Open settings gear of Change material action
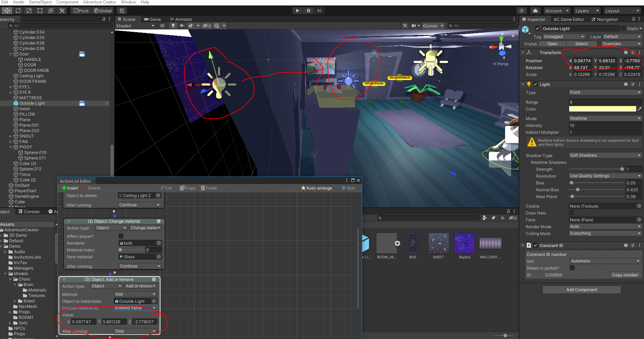644x339 pixels. point(159,221)
